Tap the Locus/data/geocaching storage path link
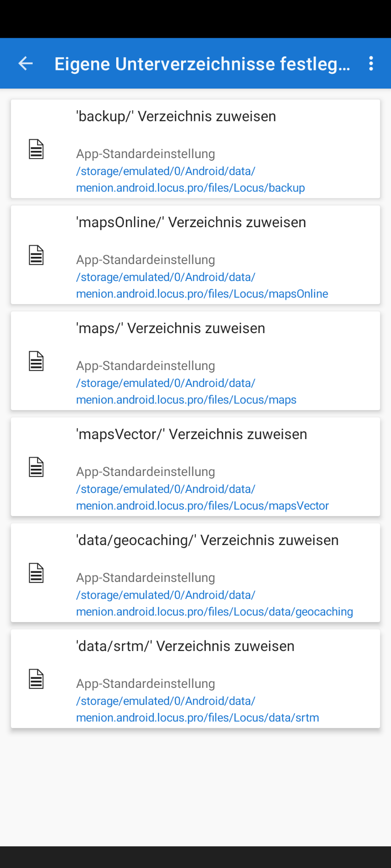The width and height of the screenshot is (391, 868). tap(214, 604)
